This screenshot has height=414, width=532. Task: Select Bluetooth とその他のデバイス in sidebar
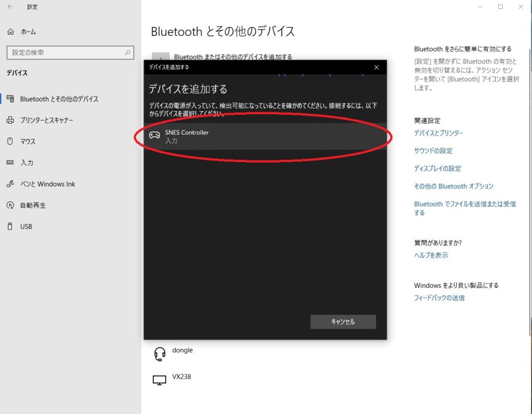coord(59,99)
